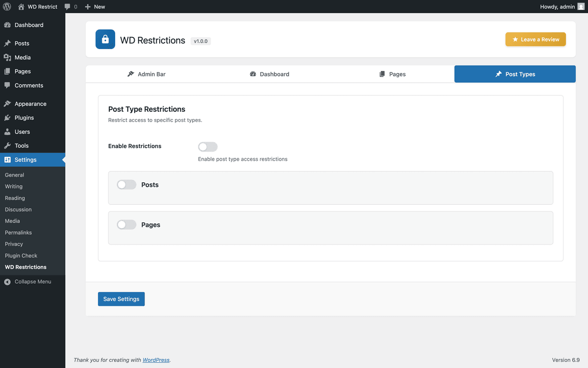Click the Collapse Menu label
The image size is (588, 368).
point(33,282)
